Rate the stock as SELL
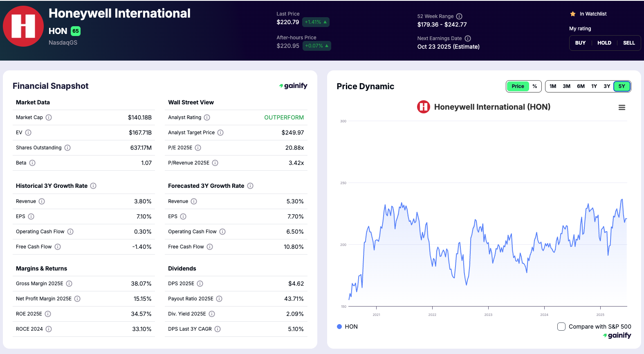The image size is (644, 354). (629, 43)
